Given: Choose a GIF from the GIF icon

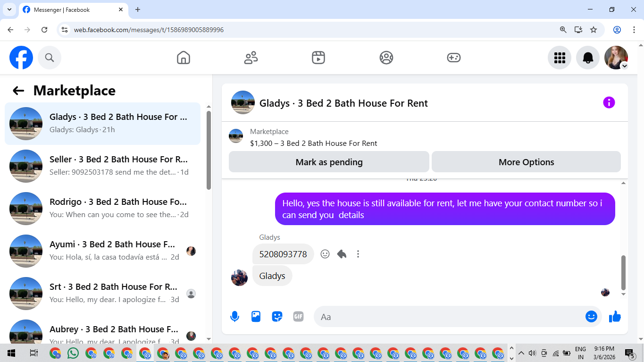Looking at the screenshot, I should (x=298, y=317).
